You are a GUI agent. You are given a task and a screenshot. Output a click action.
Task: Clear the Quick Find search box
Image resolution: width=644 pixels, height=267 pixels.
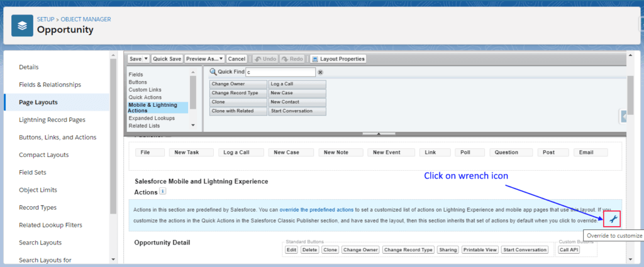pyautogui.click(x=320, y=72)
